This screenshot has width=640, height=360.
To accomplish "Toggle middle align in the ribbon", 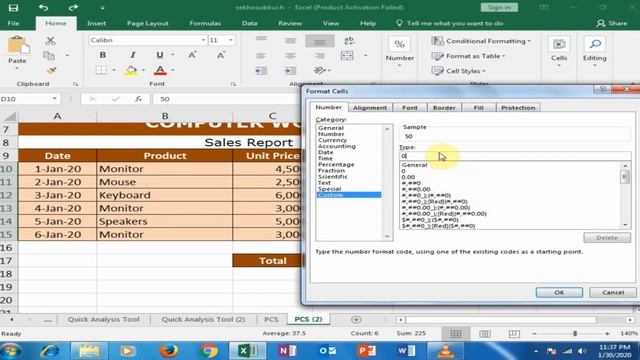I will pyautogui.click(x=290, y=40).
